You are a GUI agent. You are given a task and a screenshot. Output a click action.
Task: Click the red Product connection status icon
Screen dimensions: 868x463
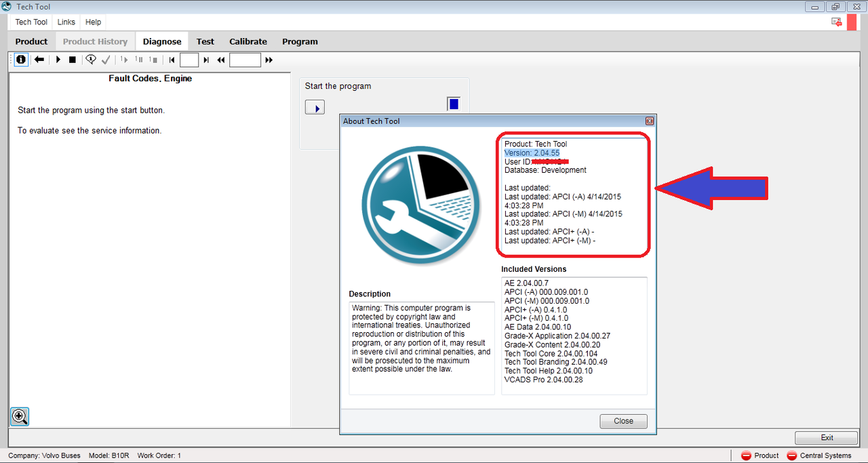(x=746, y=456)
